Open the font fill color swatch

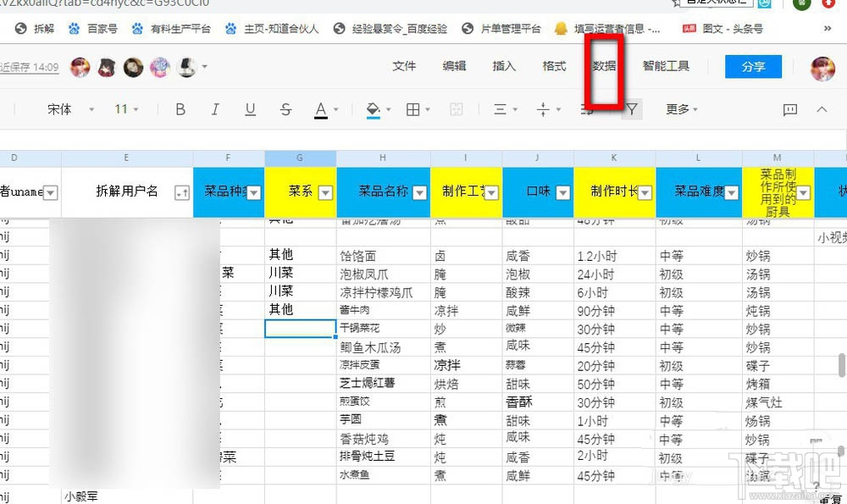[x=374, y=109]
